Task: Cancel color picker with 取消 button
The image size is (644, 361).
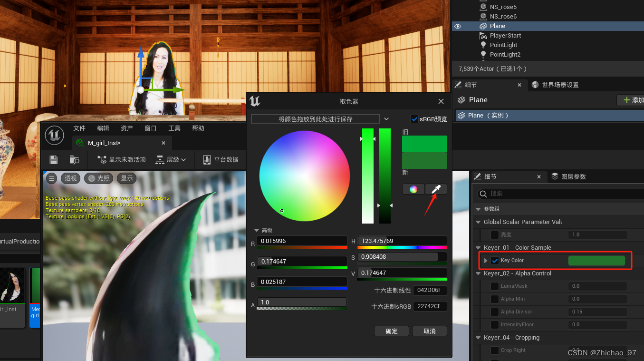Action: click(430, 332)
